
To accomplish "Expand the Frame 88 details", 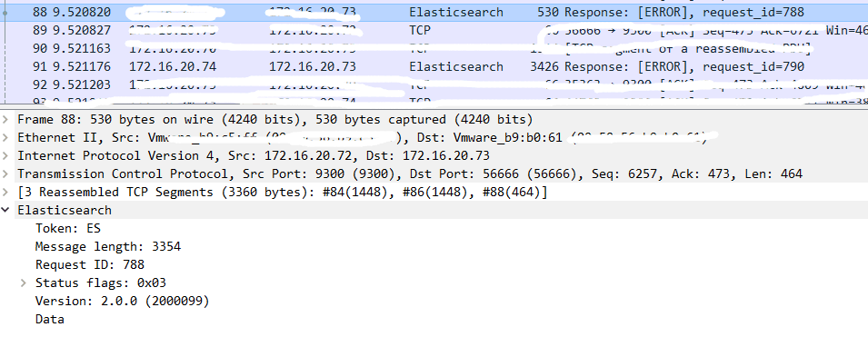I will pos(6,120).
